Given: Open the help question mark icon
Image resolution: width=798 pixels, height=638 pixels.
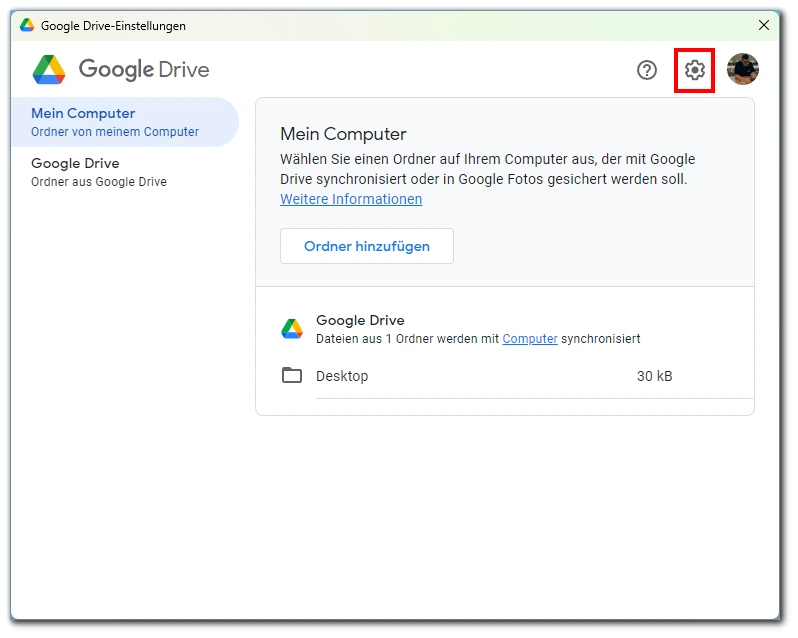Looking at the screenshot, I should tap(647, 70).
